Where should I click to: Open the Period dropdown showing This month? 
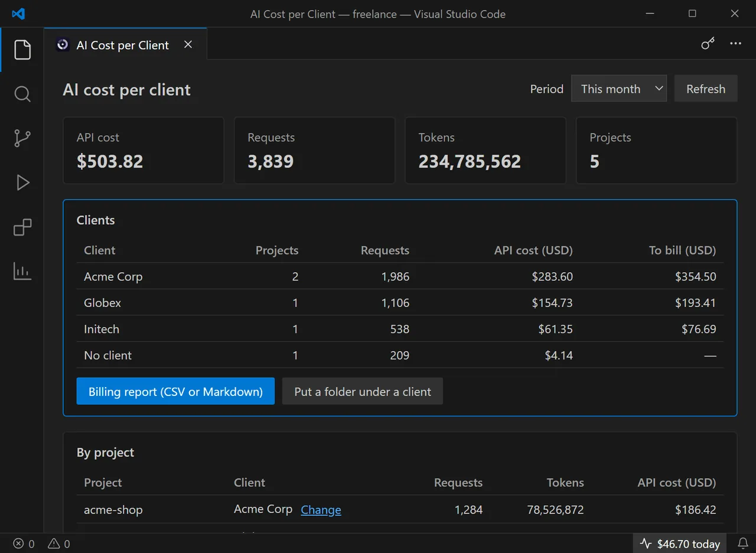coord(619,89)
